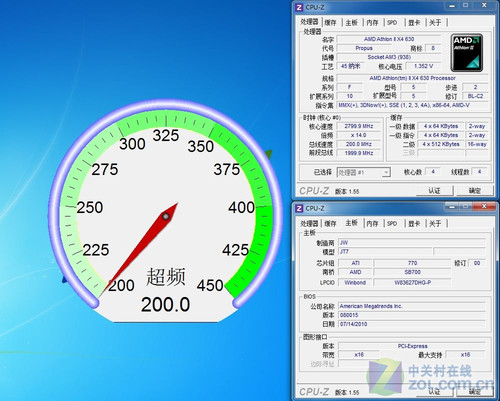Click the instruction set field starting with MMX(+)
This screenshot has height=401, width=500.
click(412, 105)
